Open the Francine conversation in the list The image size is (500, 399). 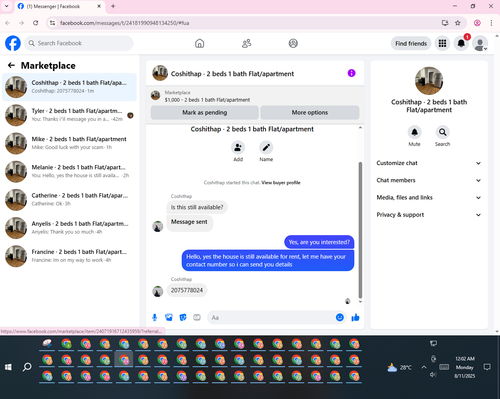tap(69, 256)
